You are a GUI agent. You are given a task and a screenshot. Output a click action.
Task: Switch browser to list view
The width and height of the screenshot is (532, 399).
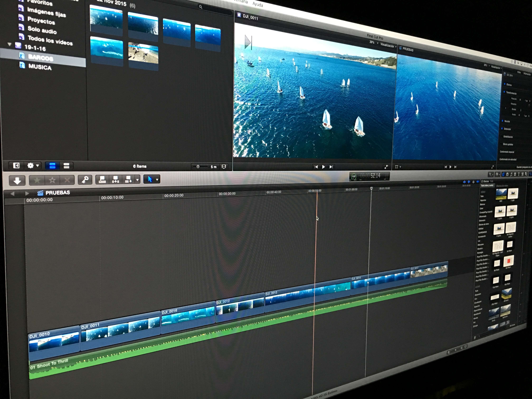coord(66,166)
